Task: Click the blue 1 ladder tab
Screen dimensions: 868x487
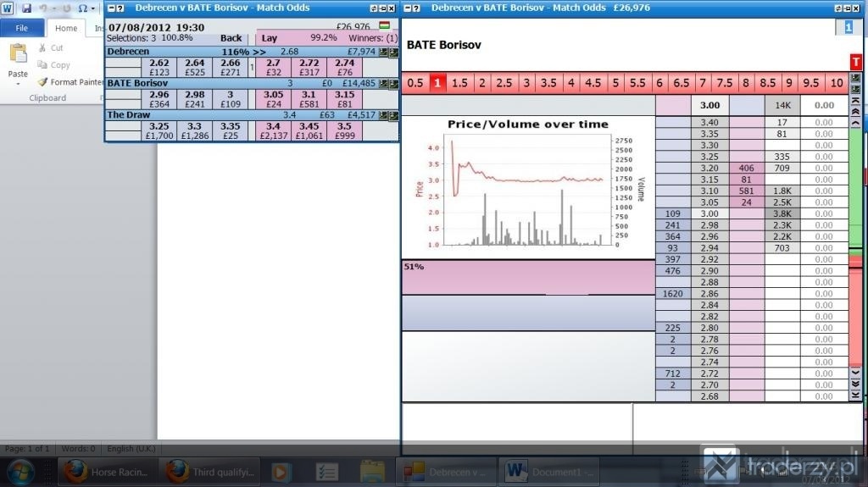Action: coord(848,27)
